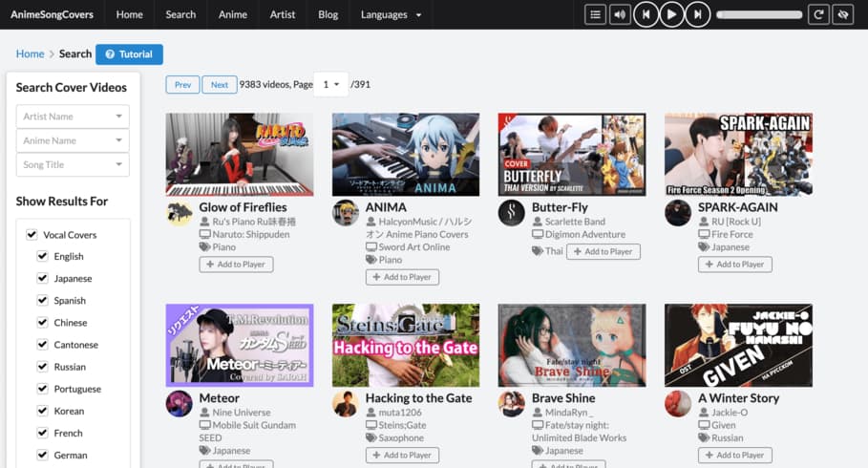Open the ANIMA video thumbnail

pyautogui.click(x=406, y=155)
